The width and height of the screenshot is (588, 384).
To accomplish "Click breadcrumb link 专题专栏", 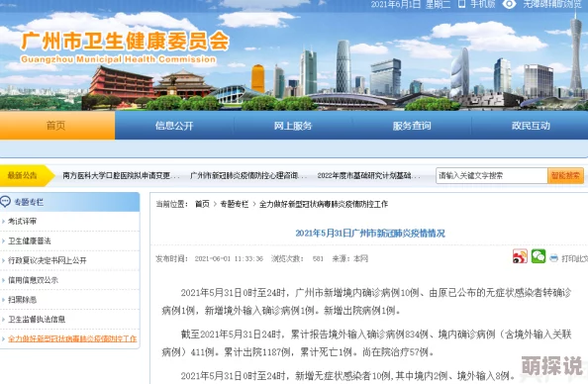I will [x=235, y=204].
